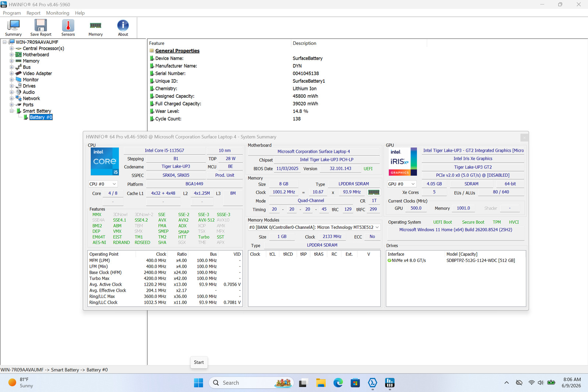Viewport: 588px width, 392px height.
Task: Expand the Drives tree node
Action: click(x=12, y=86)
